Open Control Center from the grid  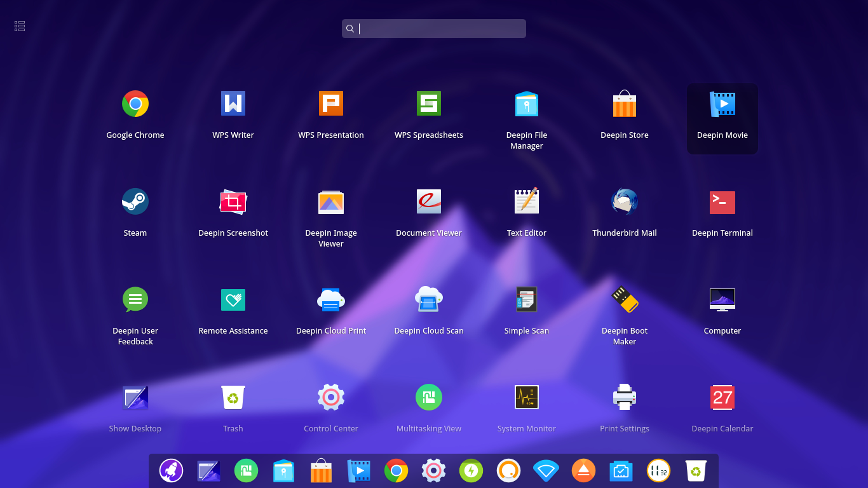click(330, 397)
